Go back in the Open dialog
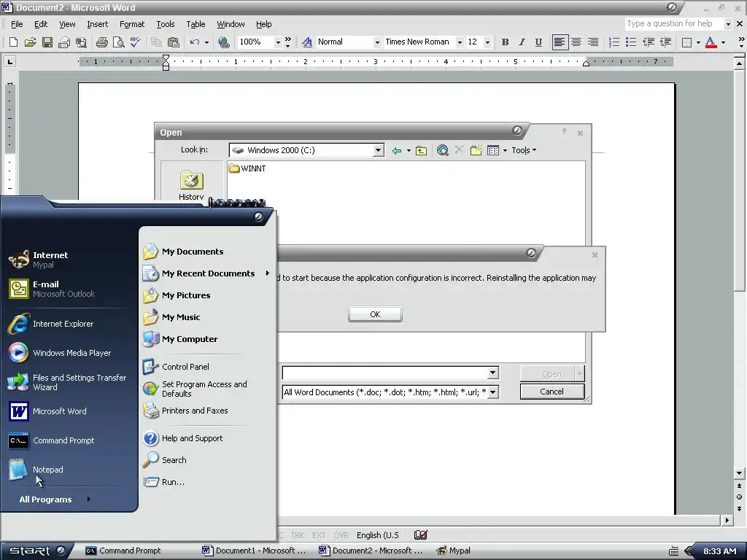Screen dimensions: 747x560 pos(396,150)
